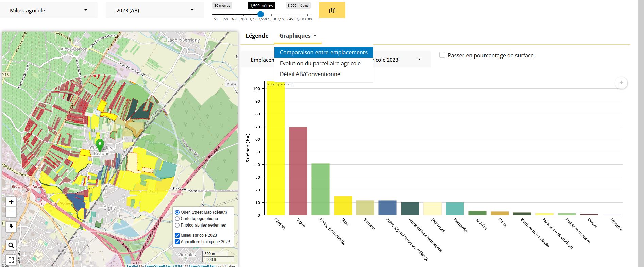The height and width of the screenshot is (267, 644).
Task: Switch to the Légende tab
Action: point(257,36)
